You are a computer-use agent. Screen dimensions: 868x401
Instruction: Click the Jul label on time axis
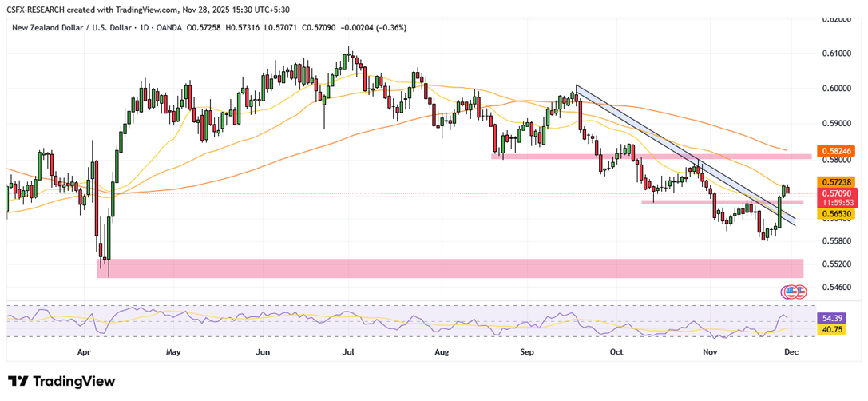[347, 351]
